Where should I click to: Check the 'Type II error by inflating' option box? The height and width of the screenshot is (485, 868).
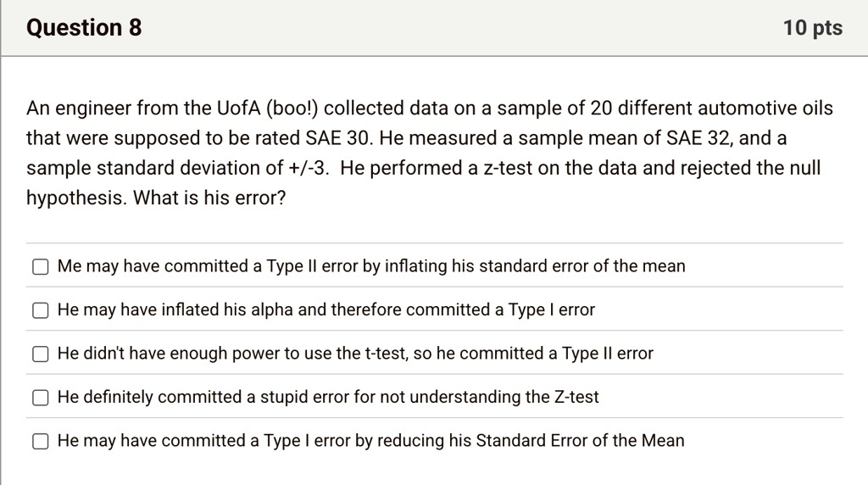coord(41,267)
